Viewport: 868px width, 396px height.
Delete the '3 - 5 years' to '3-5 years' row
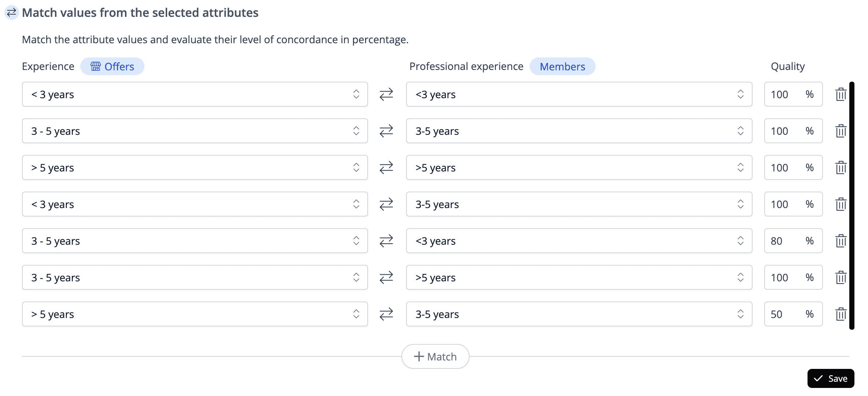(841, 131)
